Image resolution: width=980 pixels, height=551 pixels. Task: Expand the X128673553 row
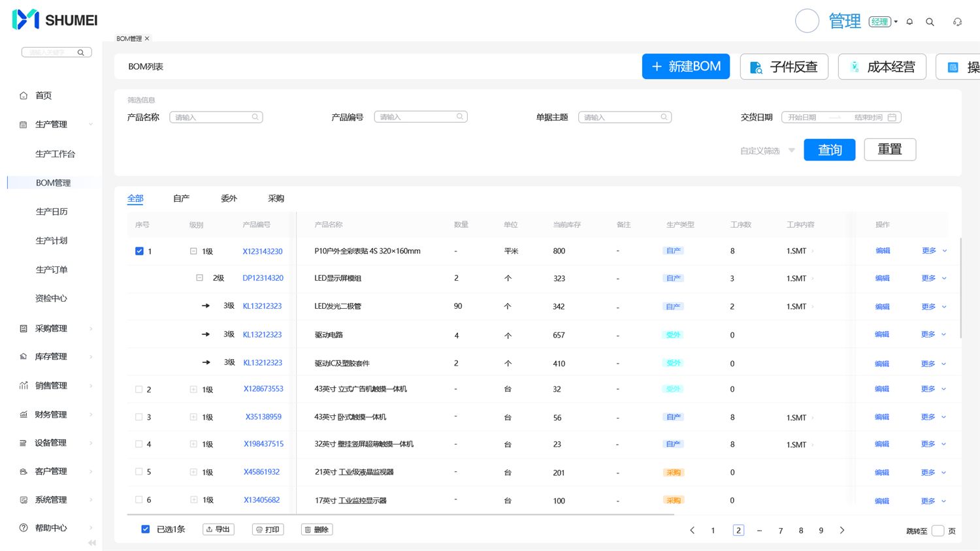[193, 389]
